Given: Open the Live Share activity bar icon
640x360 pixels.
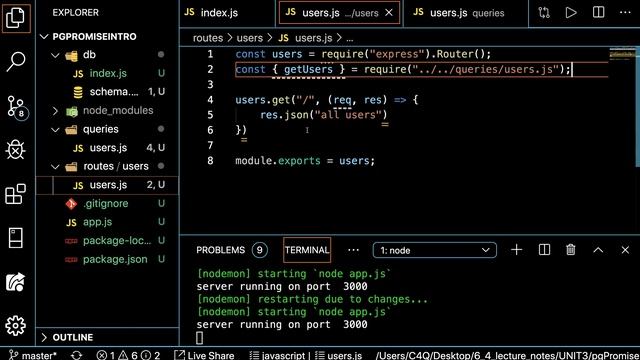Looking at the screenshot, I should point(16,282).
